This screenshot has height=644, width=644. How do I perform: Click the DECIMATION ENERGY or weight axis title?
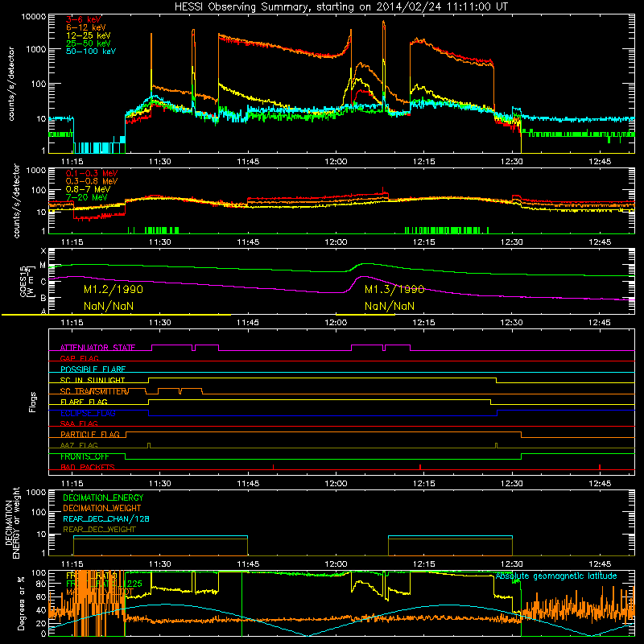pyautogui.click(x=13, y=523)
